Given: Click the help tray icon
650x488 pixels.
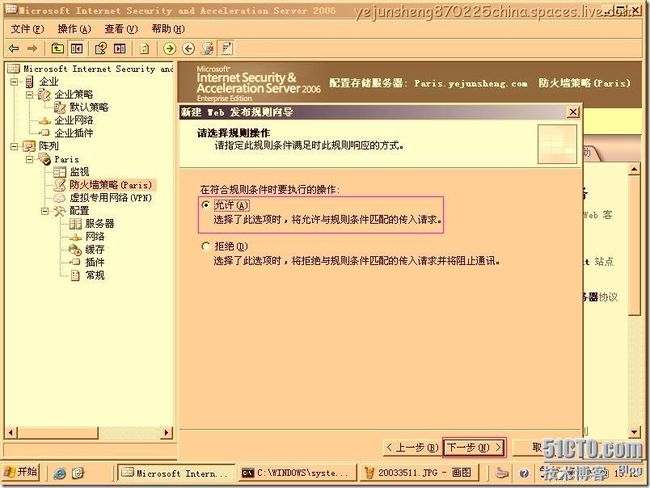Looking at the screenshot, I should 524,473.
